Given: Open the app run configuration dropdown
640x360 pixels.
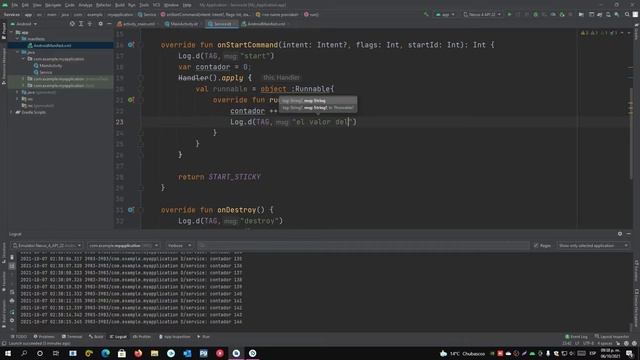Looking at the screenshot, I should click(x=445, y=14).
